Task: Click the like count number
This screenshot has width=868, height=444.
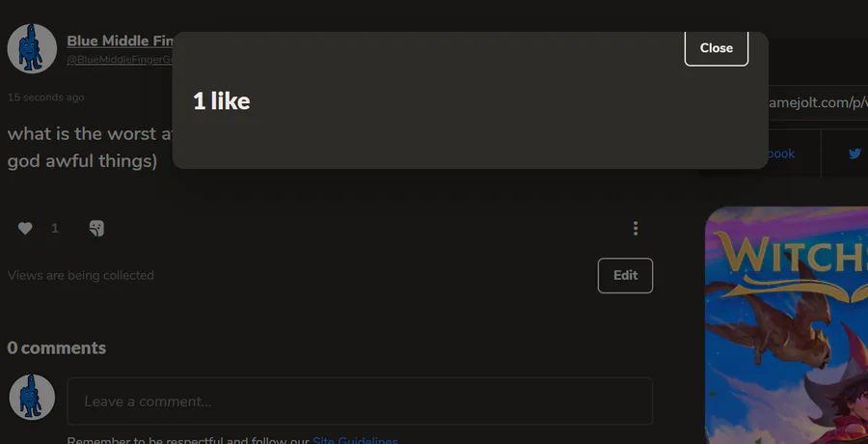Action: [55, 229]
